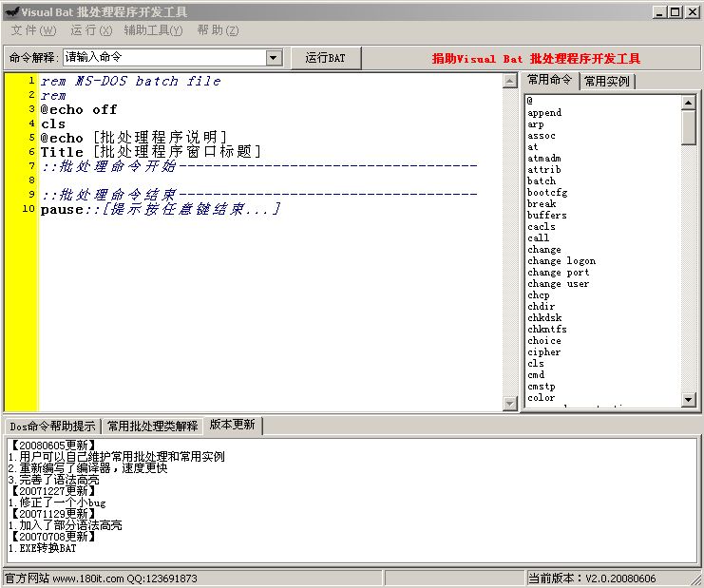
Task: Expand the 命令解释 command dropdown
Action: coord(274,58)
